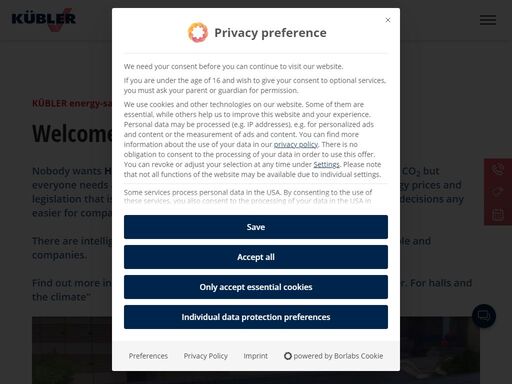Visit the Imprint footer link
The image size is (512, 384).
(256, 356)
